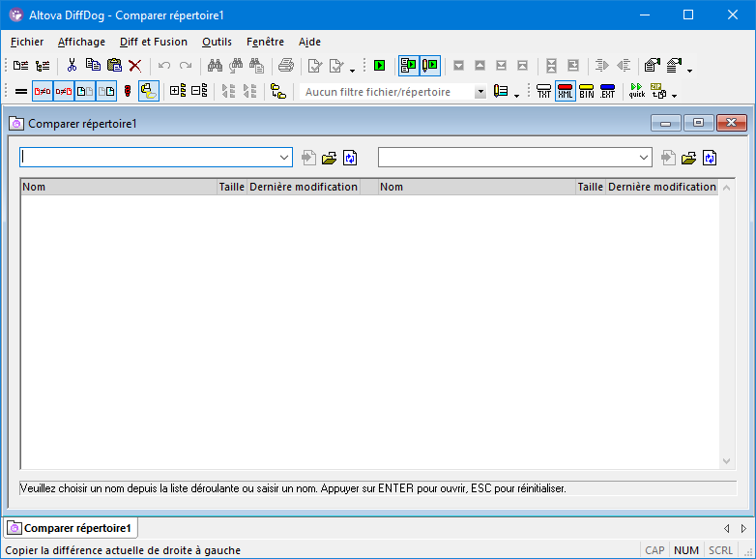This screenshot has width=756, height=559.
Task: Select the Comparer répertoire1 bottom tab
Action: tap(71, 528)
